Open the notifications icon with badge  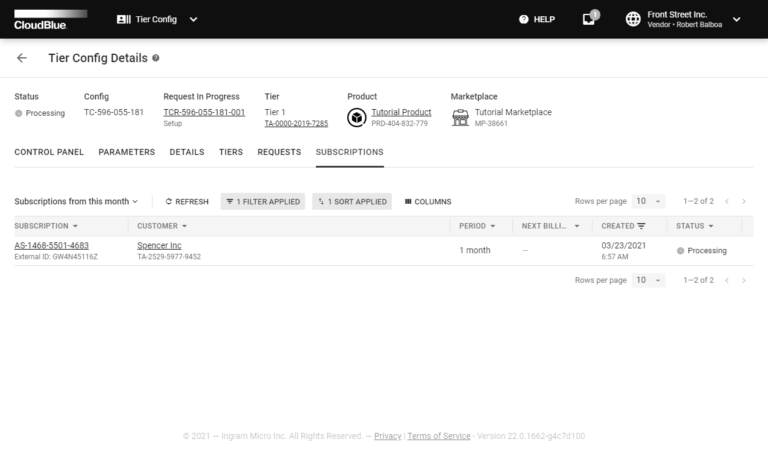pyautogui.click(x=590, y=18)
